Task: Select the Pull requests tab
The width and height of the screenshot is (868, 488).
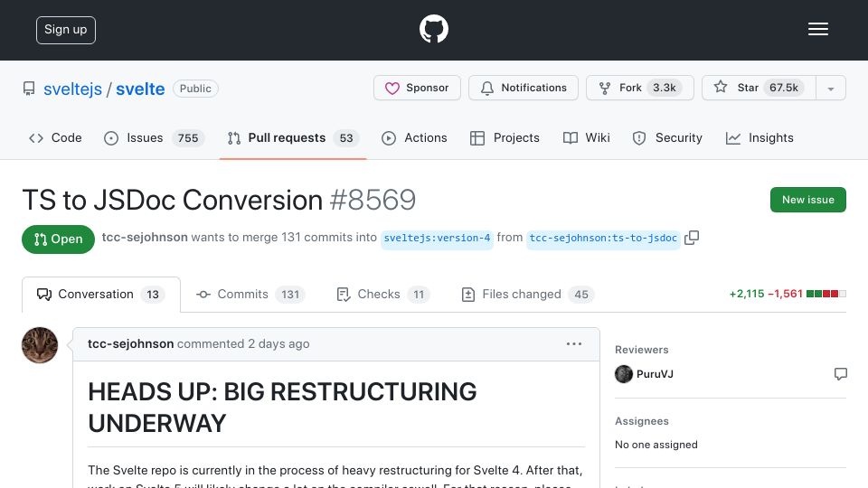Action: point(293,137)
